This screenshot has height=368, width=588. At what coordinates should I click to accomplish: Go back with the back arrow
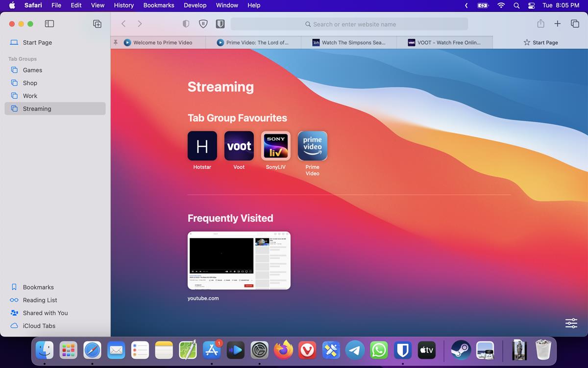coord(123,24)
